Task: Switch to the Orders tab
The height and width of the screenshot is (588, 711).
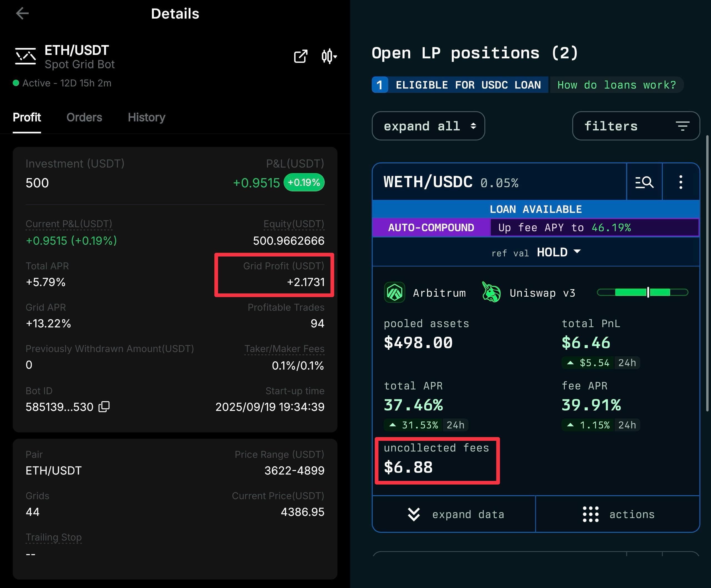Action: click(84, 117)
